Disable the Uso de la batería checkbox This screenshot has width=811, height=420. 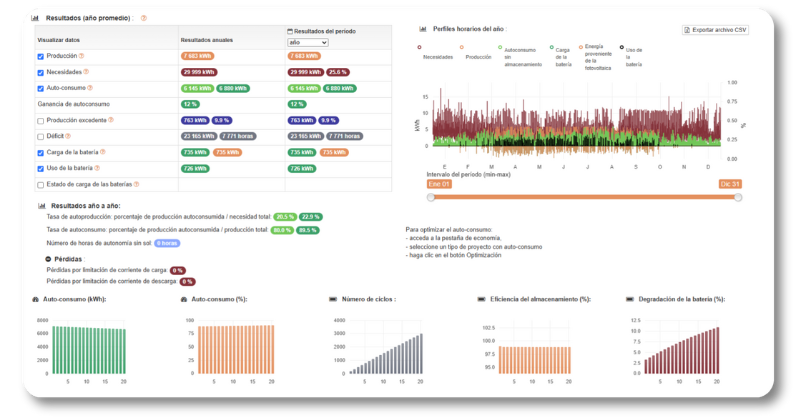click(41, 168)
